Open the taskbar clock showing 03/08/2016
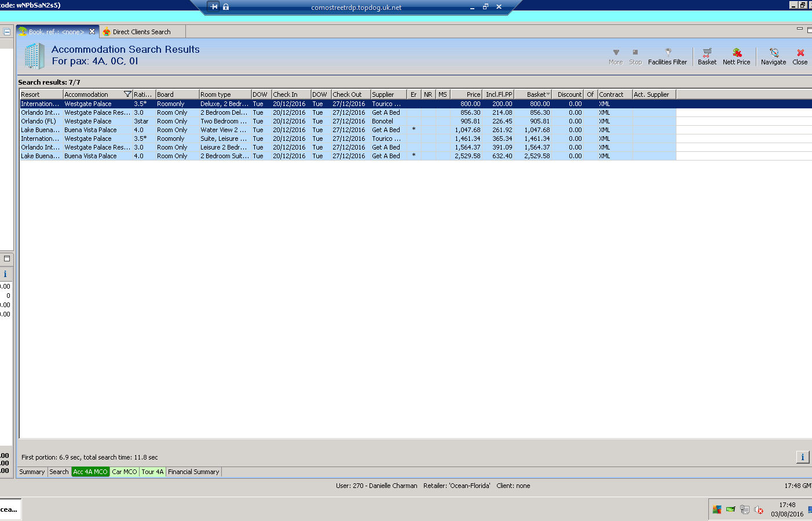 (787, 509)
